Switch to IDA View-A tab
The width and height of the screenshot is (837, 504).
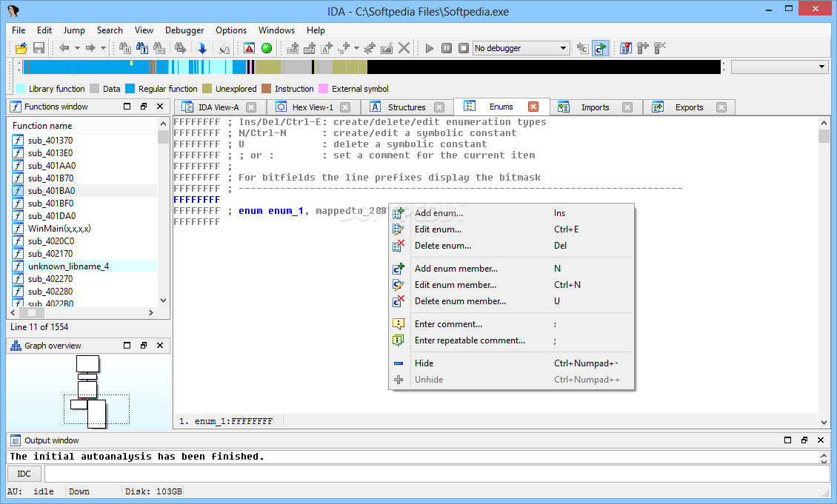click(x=219, y=107)
